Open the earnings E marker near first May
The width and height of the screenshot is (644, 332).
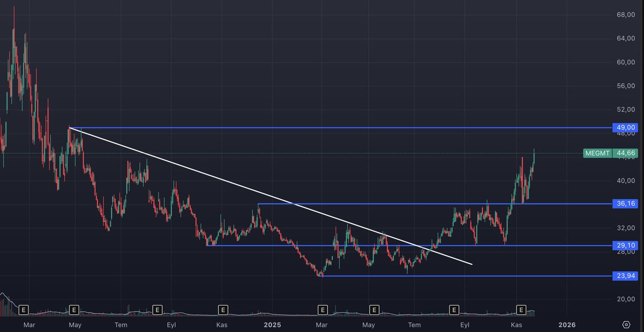tap(74, 309)
